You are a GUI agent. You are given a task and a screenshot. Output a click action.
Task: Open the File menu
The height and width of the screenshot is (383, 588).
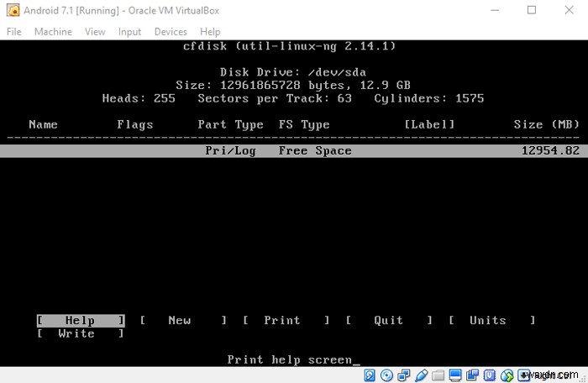(x=14, y=32)
